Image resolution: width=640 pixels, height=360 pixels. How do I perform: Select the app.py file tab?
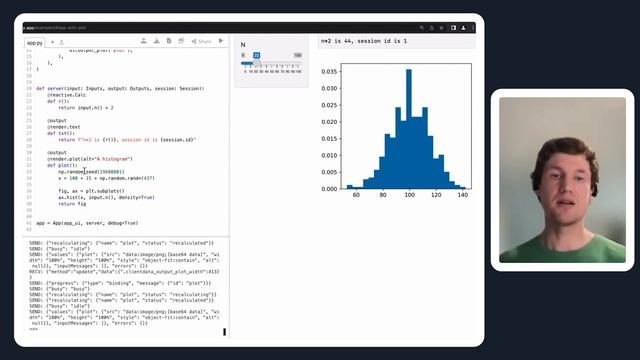pos(35,42)
